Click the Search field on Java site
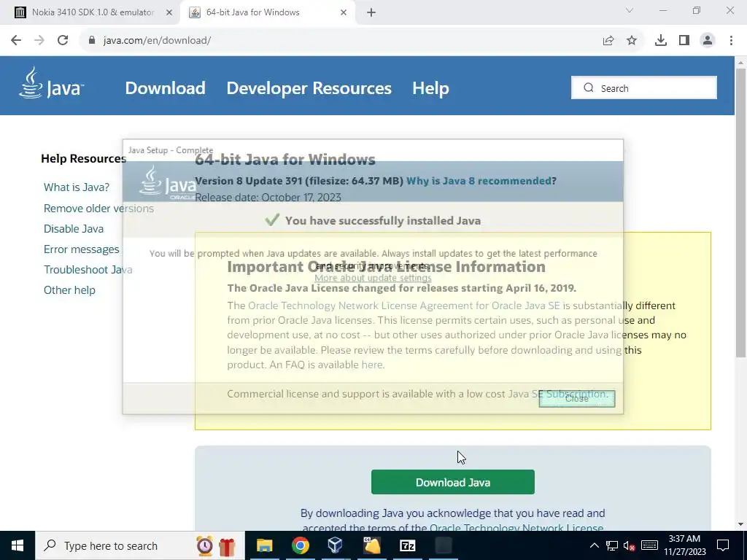 tap(643, 88)
